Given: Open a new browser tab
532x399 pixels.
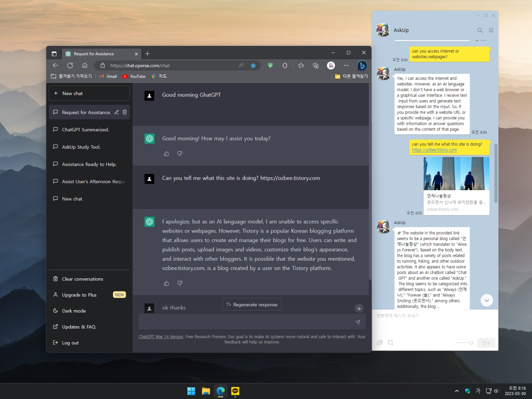Looking at the screenshot, I should pos(147,54).
